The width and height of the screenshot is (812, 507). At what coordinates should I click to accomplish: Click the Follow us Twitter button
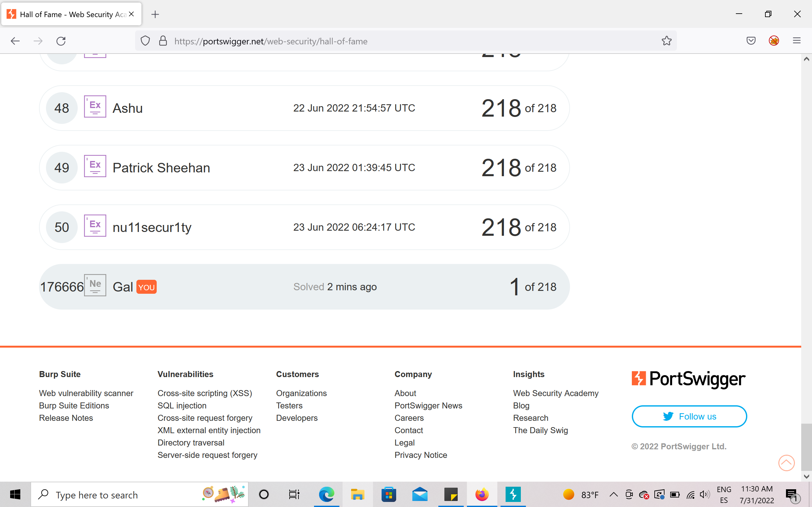pos(689,416)
